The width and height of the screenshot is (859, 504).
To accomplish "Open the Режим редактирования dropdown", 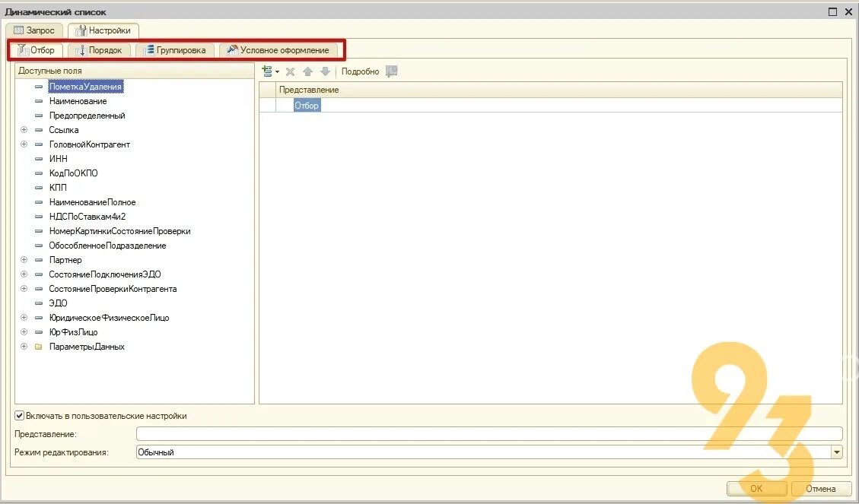I will tap(836, 452).
